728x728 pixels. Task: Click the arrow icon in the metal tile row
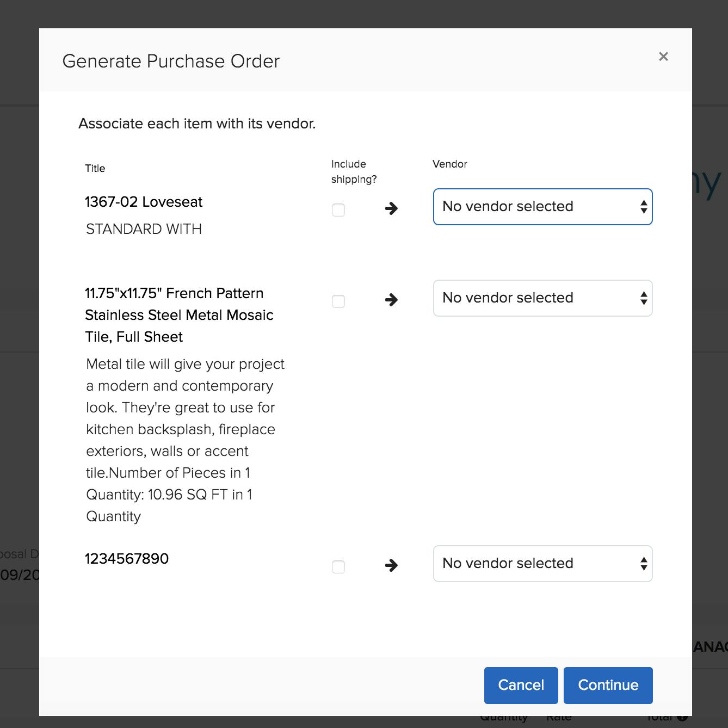(391, 300)
